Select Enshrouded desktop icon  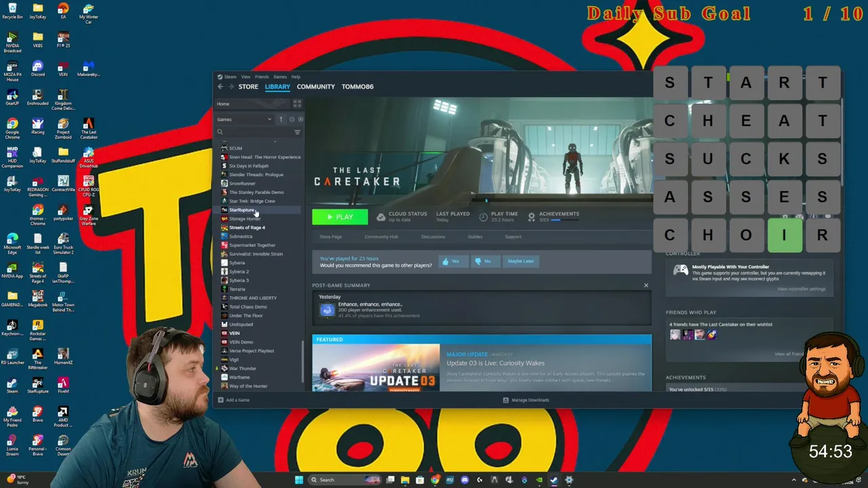coord(38,97)
